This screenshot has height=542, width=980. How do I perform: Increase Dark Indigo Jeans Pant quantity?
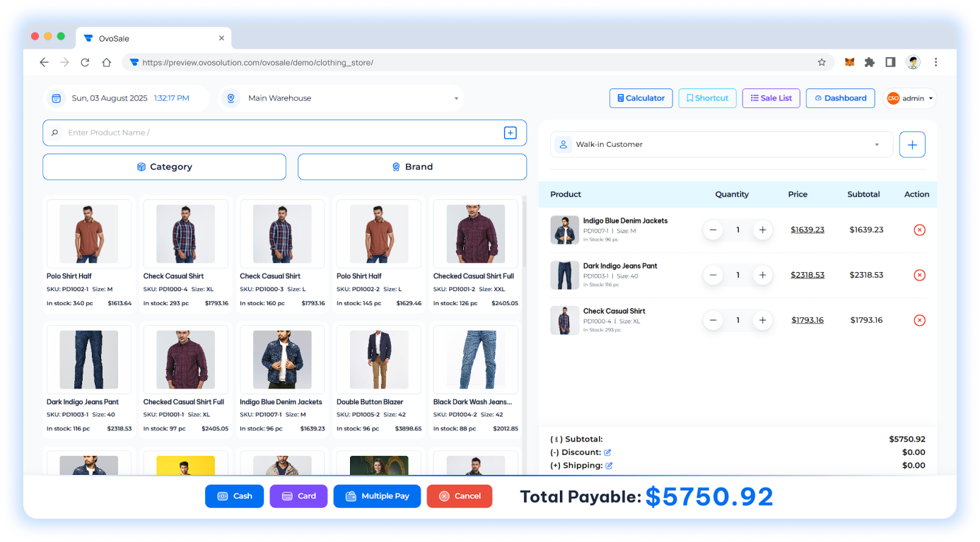[762, 275]
